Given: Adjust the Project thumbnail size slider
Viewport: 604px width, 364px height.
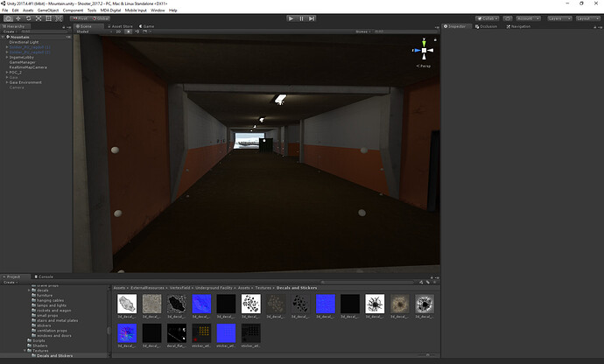Looking at the screenshot, I should point(427,354).
